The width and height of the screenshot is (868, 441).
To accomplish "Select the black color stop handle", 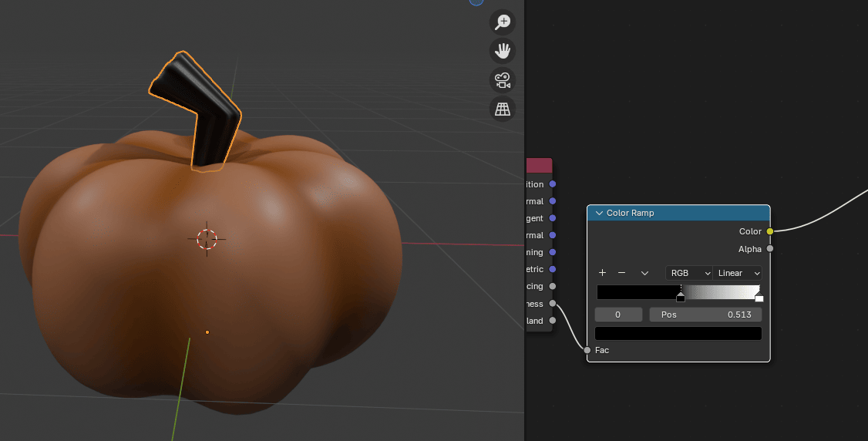I will pos(681,297).
